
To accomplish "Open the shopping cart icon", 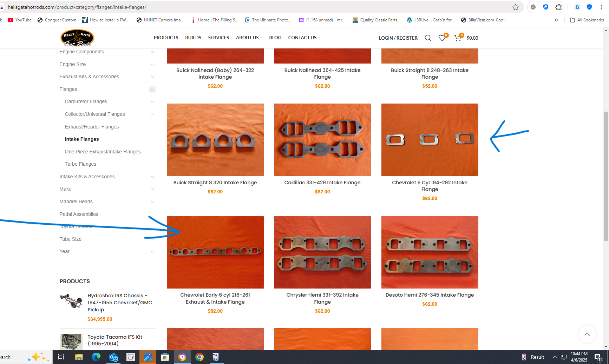I will 458,38.
